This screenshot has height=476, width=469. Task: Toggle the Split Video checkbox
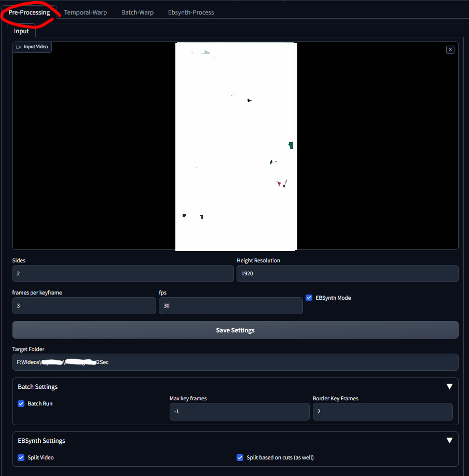click(21, 457)
